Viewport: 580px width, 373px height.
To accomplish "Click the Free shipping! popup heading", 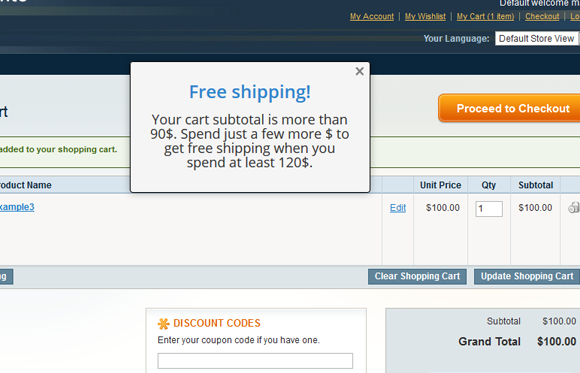I will (250, 92).
